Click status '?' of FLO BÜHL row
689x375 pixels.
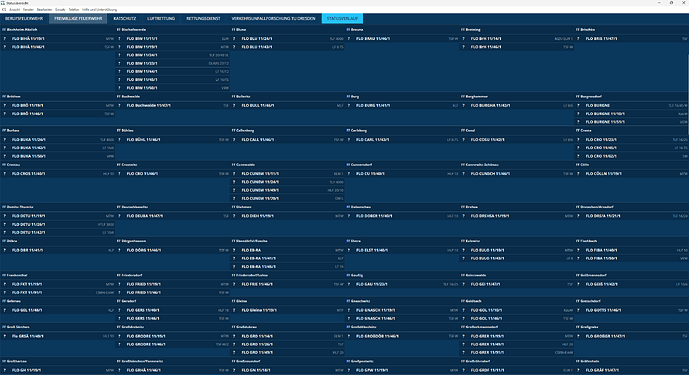pos(120,140)
